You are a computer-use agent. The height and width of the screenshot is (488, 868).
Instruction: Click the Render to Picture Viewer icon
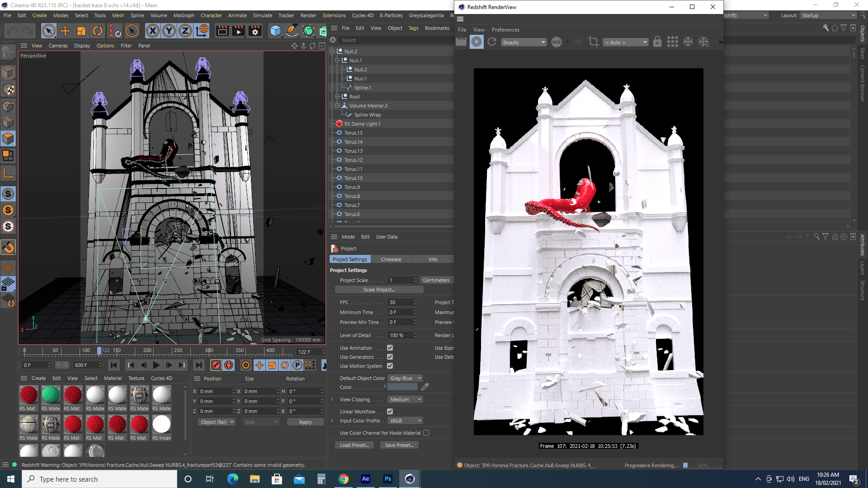[238, 31]
